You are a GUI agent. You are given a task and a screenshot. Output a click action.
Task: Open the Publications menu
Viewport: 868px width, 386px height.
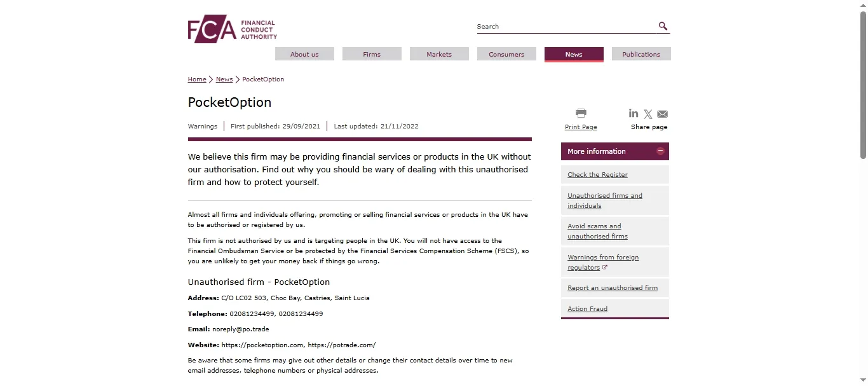point(641,54)
